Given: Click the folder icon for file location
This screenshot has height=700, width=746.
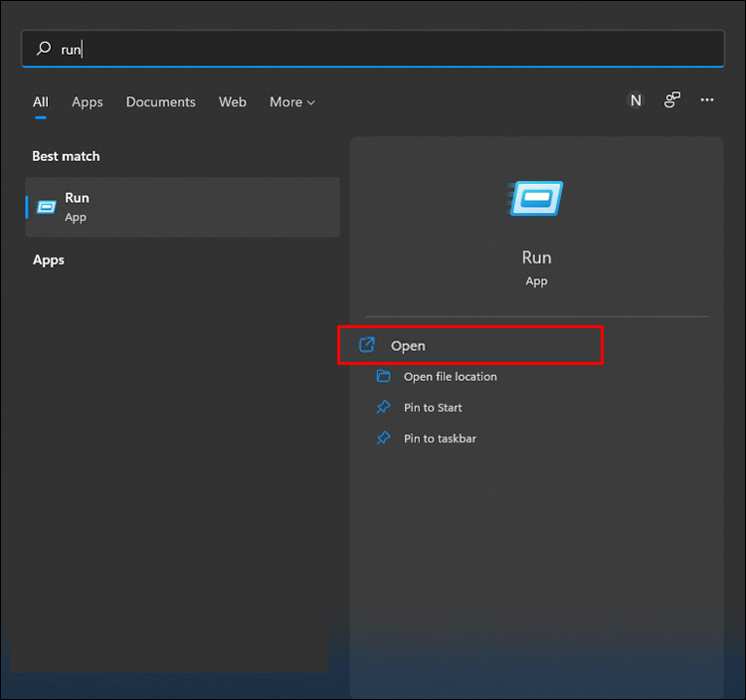Looking at the screenshot, I should pyautogui.click(x=383, y=376).
